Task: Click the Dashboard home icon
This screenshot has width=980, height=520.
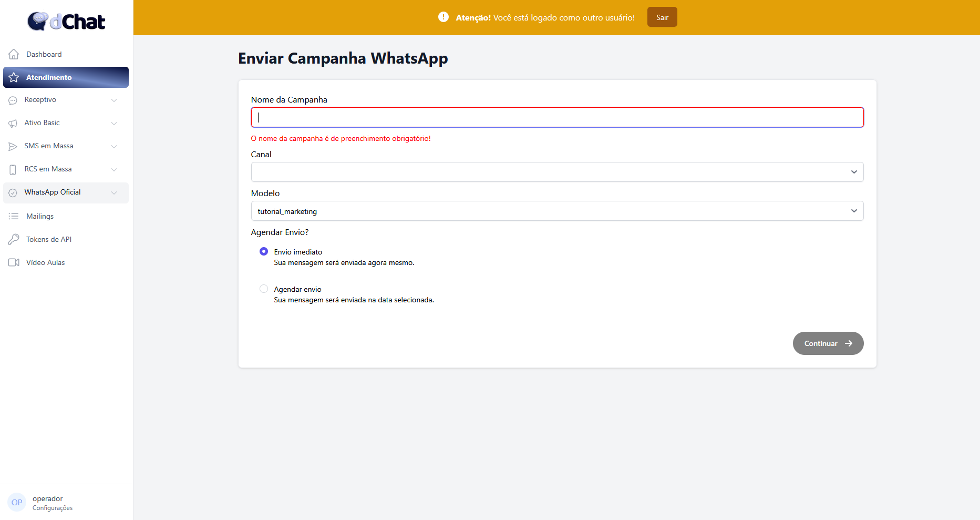Action: pos(14,54)
